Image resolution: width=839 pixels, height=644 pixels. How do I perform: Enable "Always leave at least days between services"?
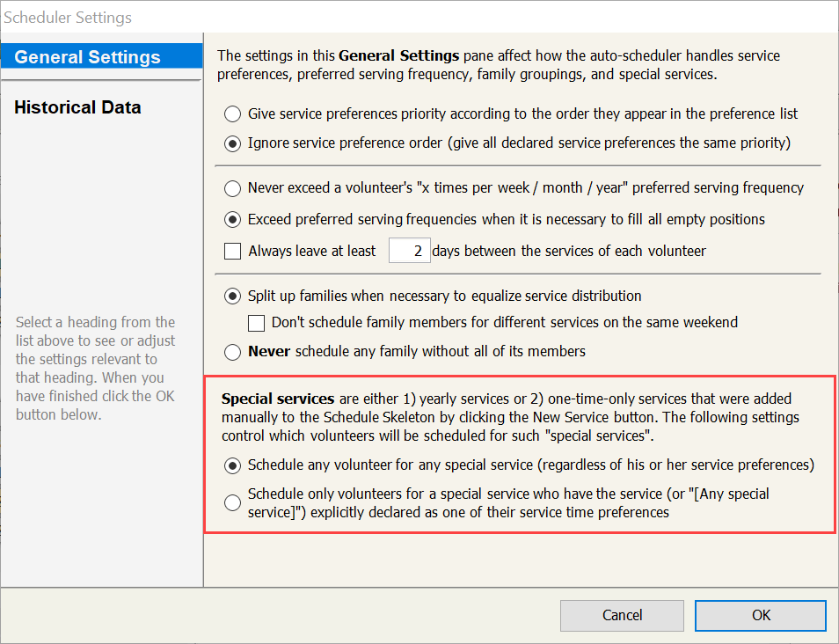[232, 251]
